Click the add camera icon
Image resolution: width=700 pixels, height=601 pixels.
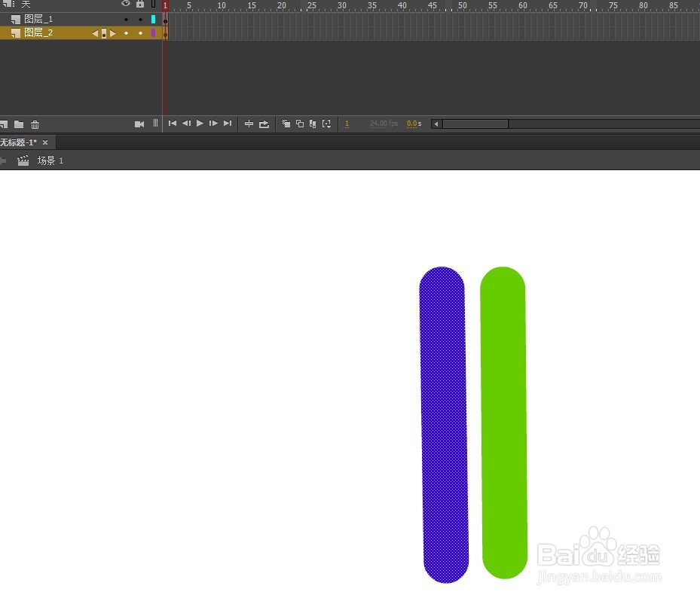click(139, 124)
